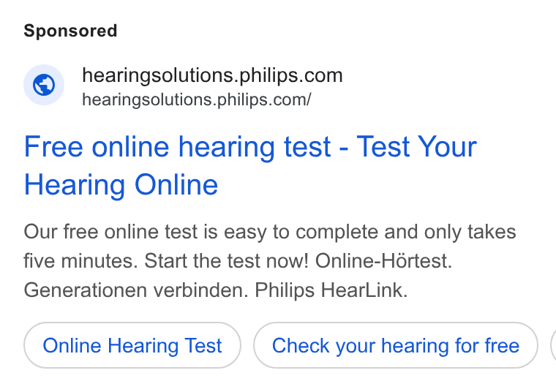Click 'Generationen verbinden.' in the description
Screen dimensions: 556x392
(x=136, y=290)
